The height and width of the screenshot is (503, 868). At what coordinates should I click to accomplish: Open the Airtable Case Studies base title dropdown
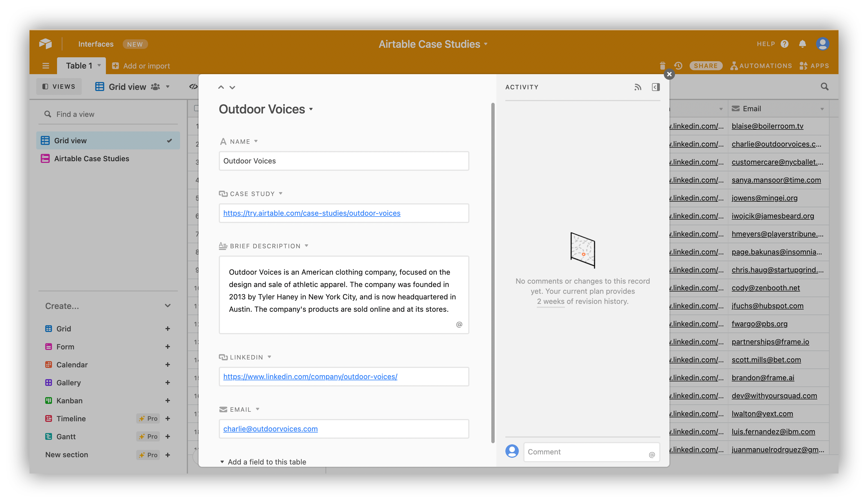[x=486, y=44]
